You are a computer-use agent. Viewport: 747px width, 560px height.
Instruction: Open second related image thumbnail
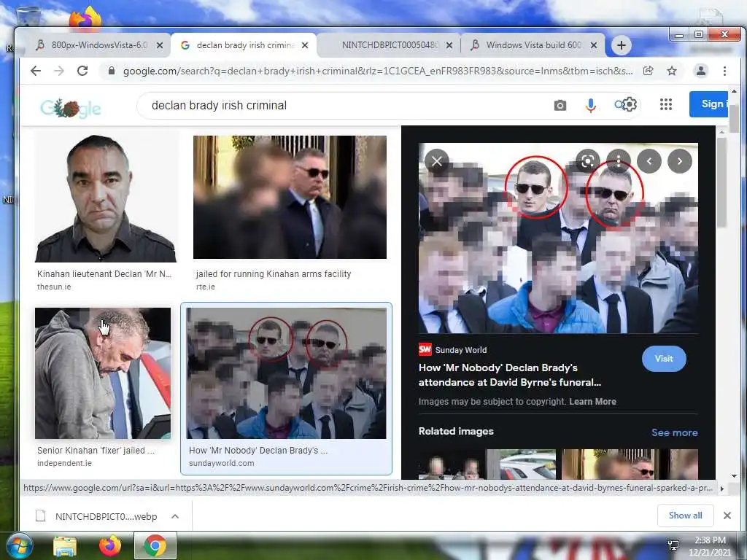tap(630, 464)
